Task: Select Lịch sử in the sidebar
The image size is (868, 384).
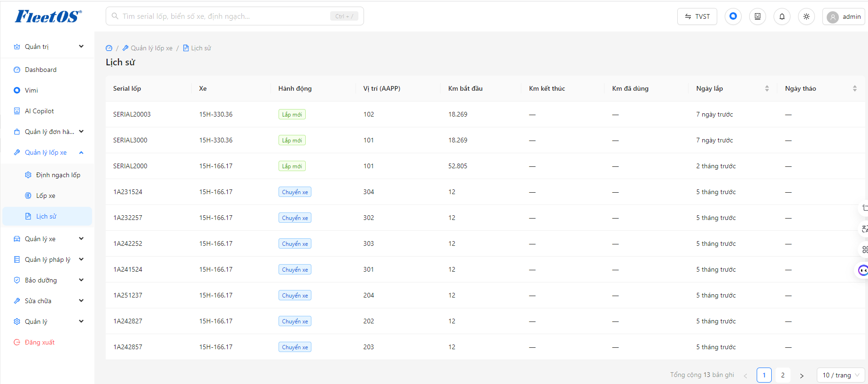Action: pos(47,216)
